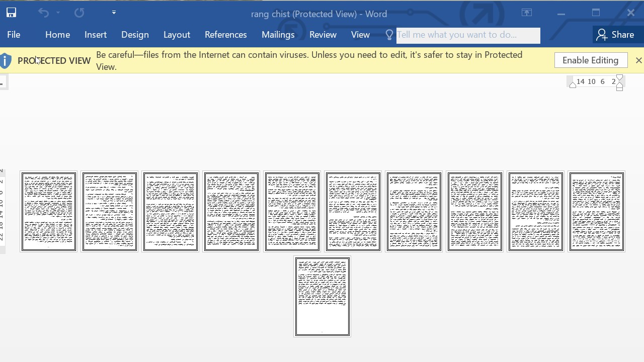The width and height of the screenshot is (644, 362).
Task: Click the PROTECTED VIEW label
Action: pyautogui.click(x=54, y=60)
